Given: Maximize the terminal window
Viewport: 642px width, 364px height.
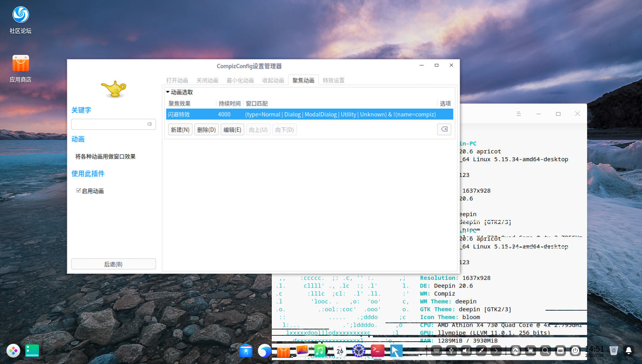Looking at the screenshot, I should coord(558,114).
